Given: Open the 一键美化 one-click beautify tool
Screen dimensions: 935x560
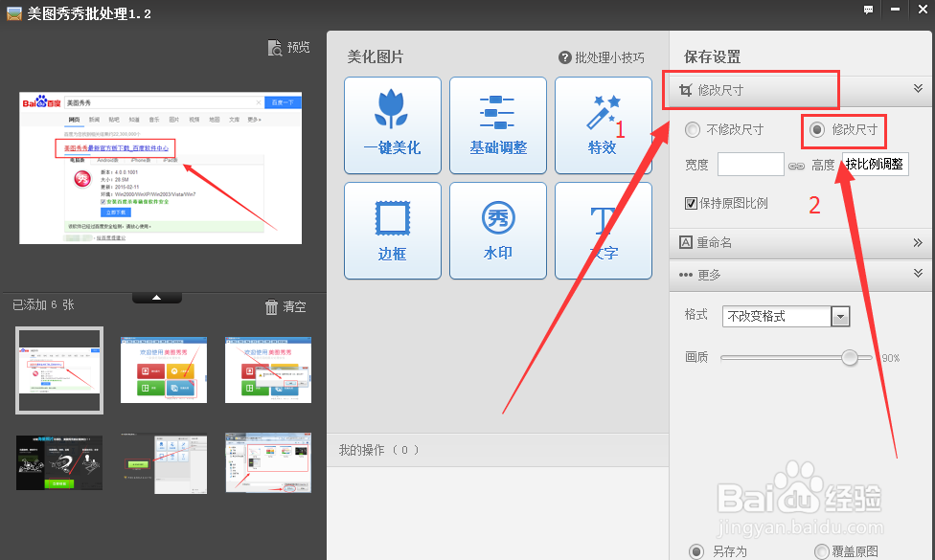Looking at the screenshot, I should (393, 125).
